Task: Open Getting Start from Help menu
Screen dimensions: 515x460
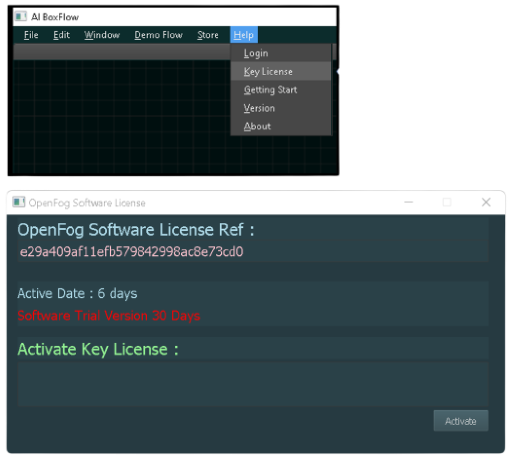Action: click(281, 90)
